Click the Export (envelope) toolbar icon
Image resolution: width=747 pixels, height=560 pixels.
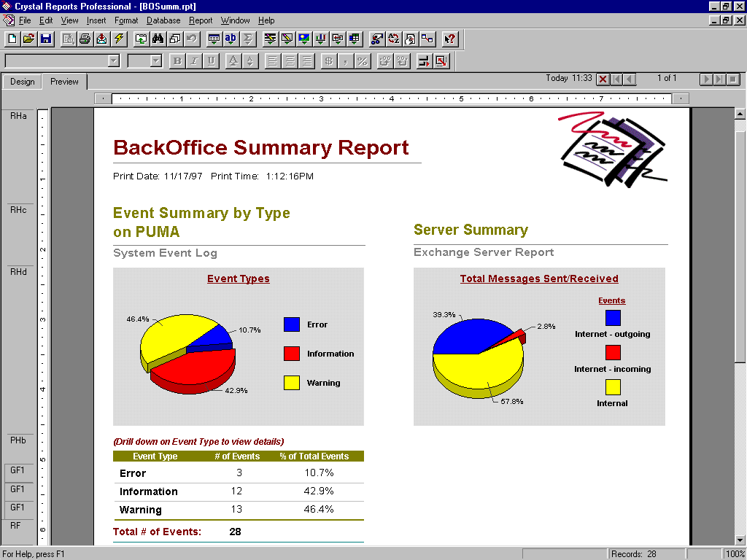click(x=101, y=39)
